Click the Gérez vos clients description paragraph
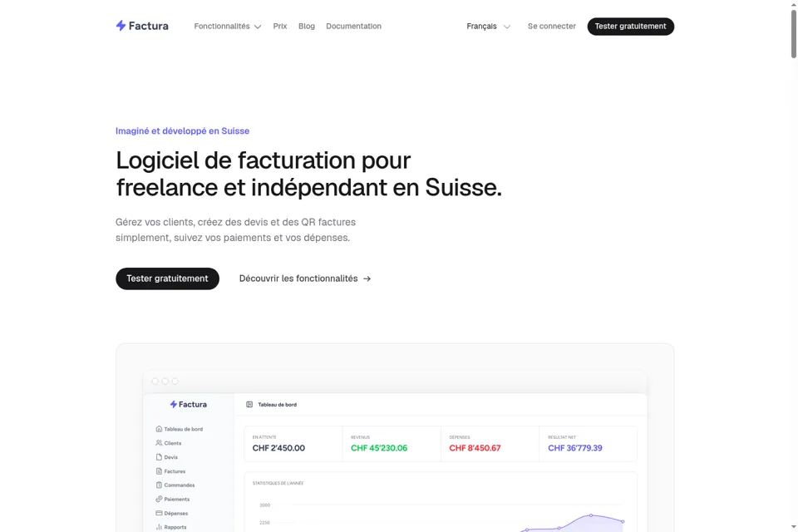Viewport: 798px width, 532px height. [235, 229]
